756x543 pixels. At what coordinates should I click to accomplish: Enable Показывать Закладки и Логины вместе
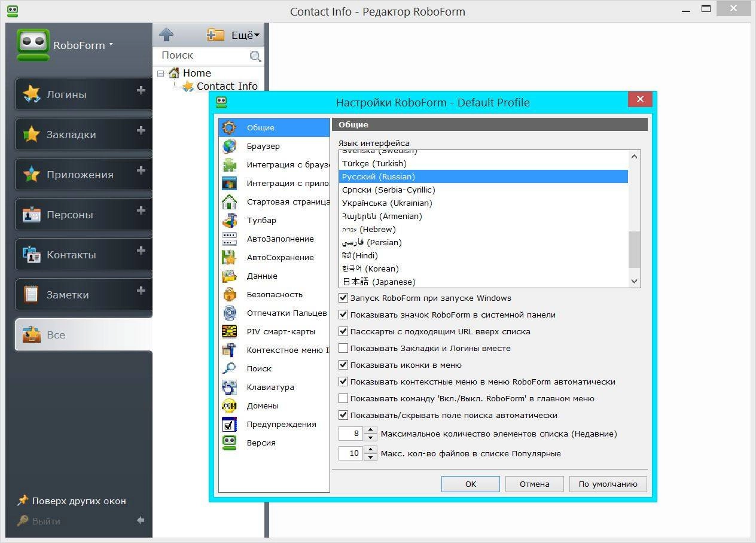click(x=343, y=348)
